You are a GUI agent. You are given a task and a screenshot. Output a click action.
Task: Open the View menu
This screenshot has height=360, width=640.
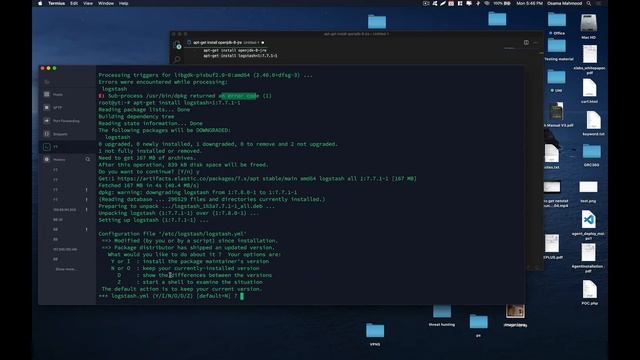coord(88,3)
